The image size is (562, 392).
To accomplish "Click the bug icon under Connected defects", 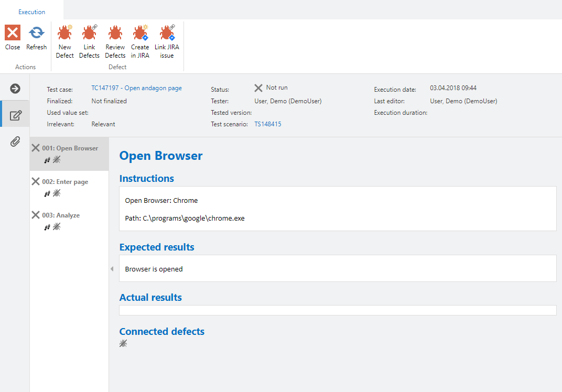I will click(123, 343).
